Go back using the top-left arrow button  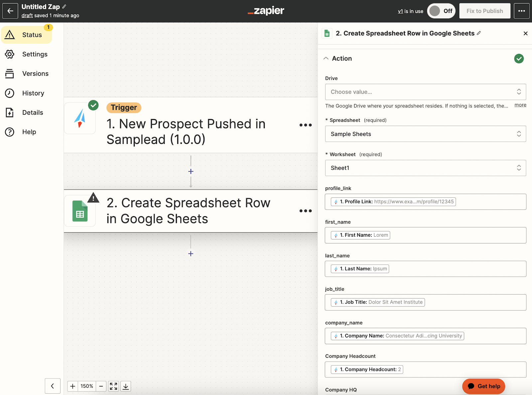(10, 11)
